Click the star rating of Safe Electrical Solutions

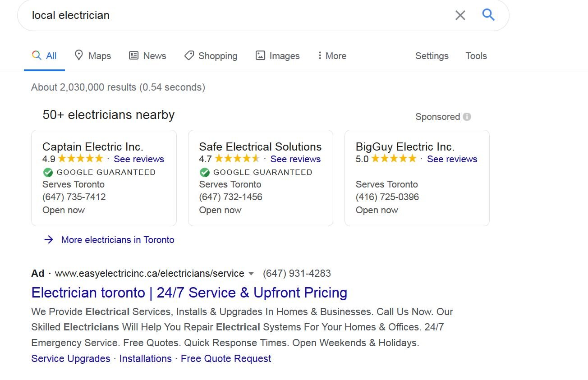(237, 159)
